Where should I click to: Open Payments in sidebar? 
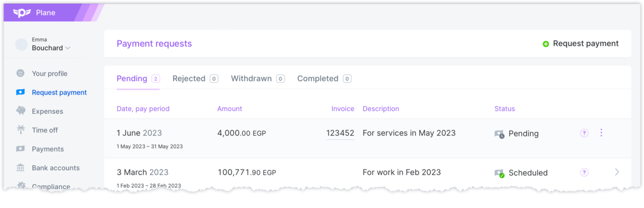click(48, 149)
